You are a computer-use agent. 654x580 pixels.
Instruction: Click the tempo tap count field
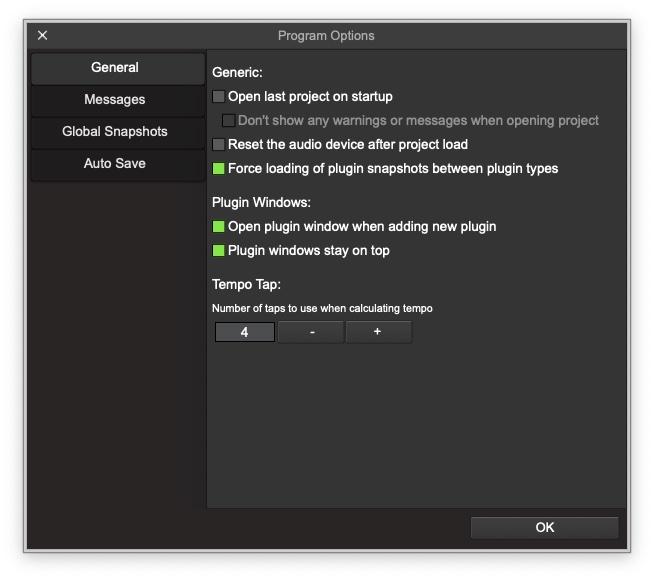tap(245, 332)
